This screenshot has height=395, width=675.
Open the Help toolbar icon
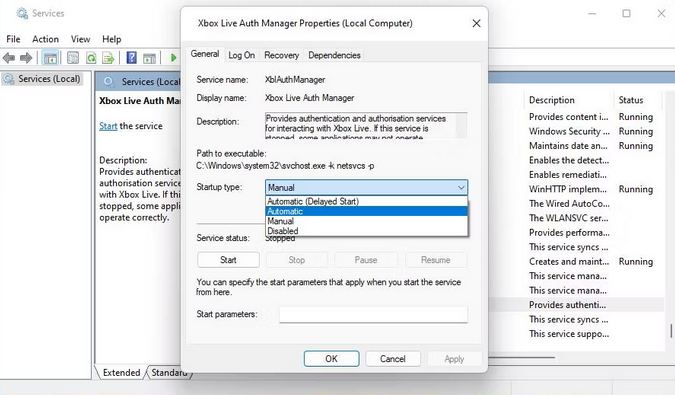point(132,58)
